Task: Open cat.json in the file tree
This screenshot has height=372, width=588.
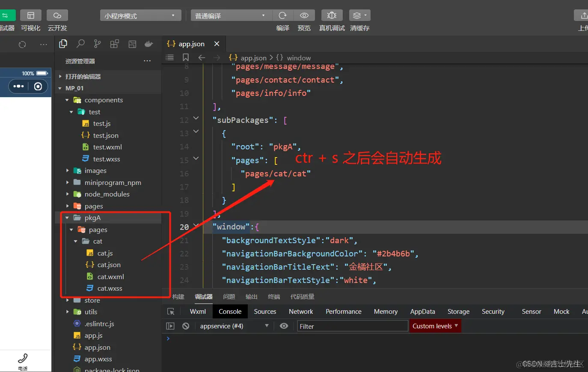Action: [109, 265]
